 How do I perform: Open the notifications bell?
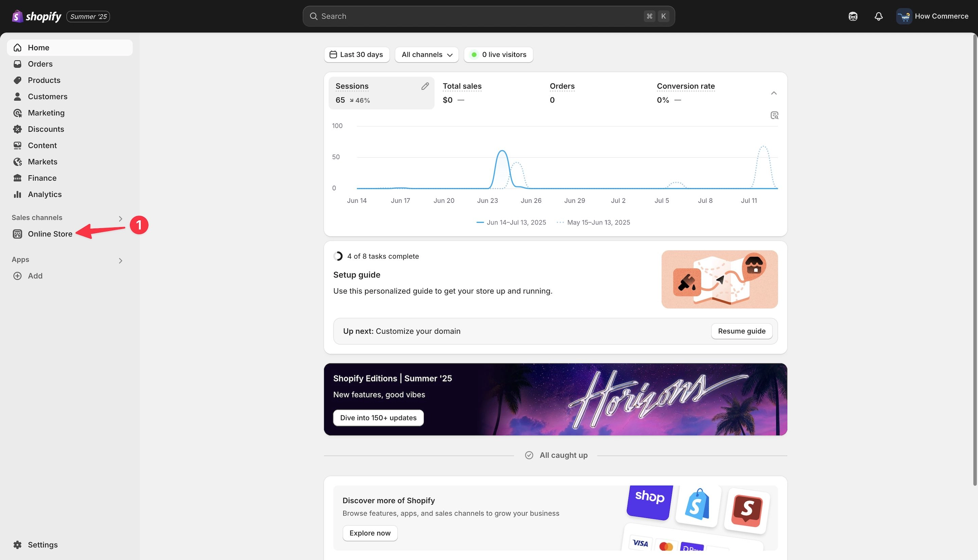(879, 16)
